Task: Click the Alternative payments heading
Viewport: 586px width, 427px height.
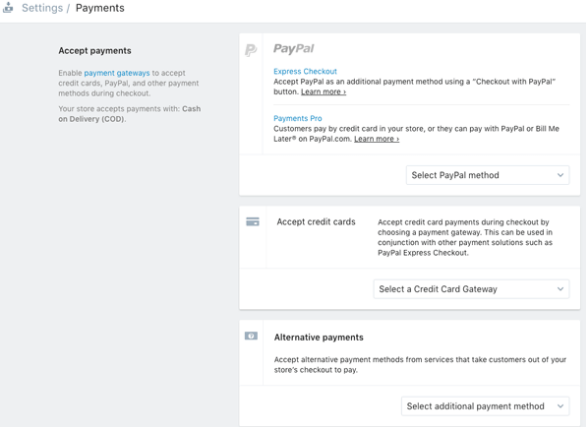Action: point(318,337)
